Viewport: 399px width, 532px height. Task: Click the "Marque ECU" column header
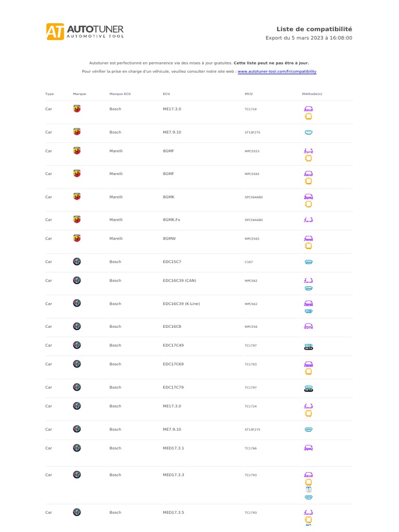pyautogui.click(x=120, y=94)
